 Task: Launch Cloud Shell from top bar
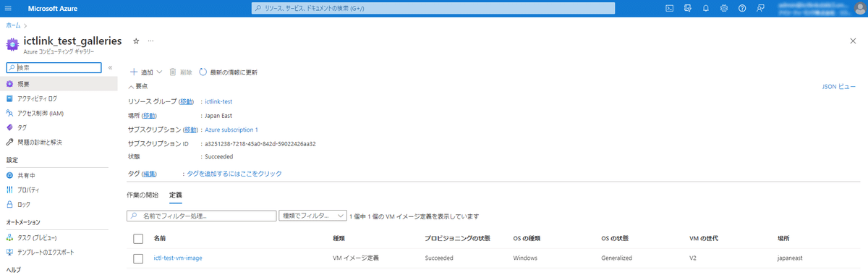[670, 8]
